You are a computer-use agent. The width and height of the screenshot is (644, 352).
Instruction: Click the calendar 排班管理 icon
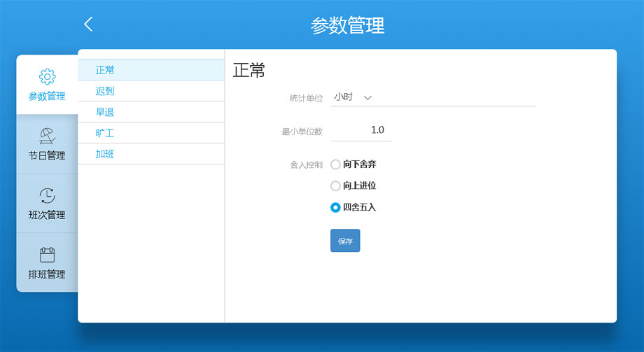click(x=47, y=255)
